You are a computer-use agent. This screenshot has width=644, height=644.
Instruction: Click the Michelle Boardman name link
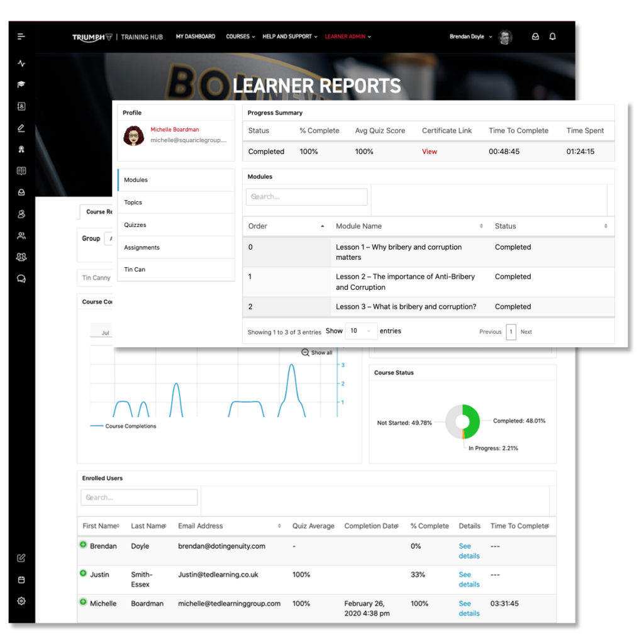tap(175, 130)
